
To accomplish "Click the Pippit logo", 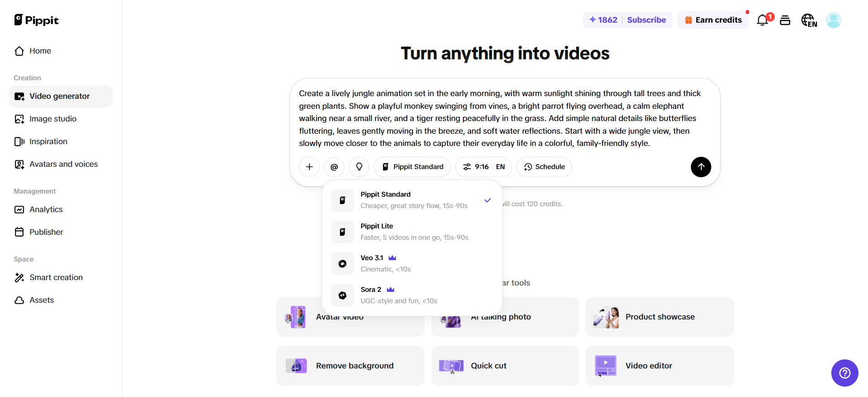I will pyautogui.click(x=36, y=20).
